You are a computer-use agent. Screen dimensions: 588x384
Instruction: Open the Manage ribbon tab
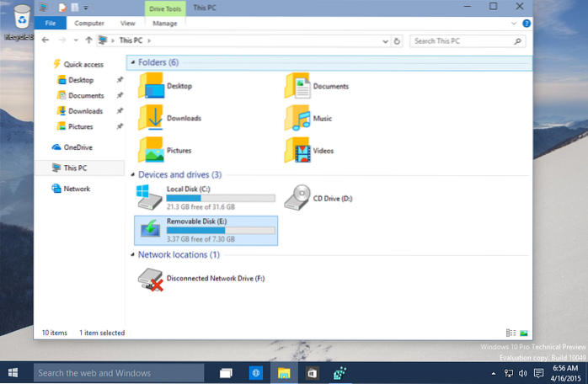(x=164, y=24)
